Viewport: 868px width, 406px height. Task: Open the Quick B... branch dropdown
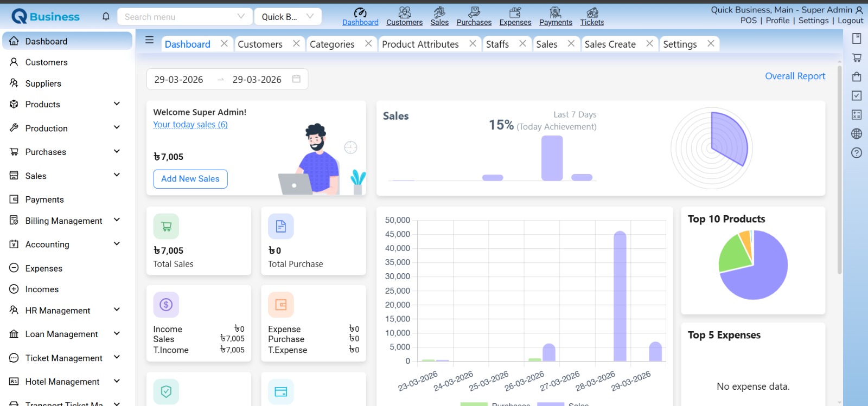(x=288, y=17)
